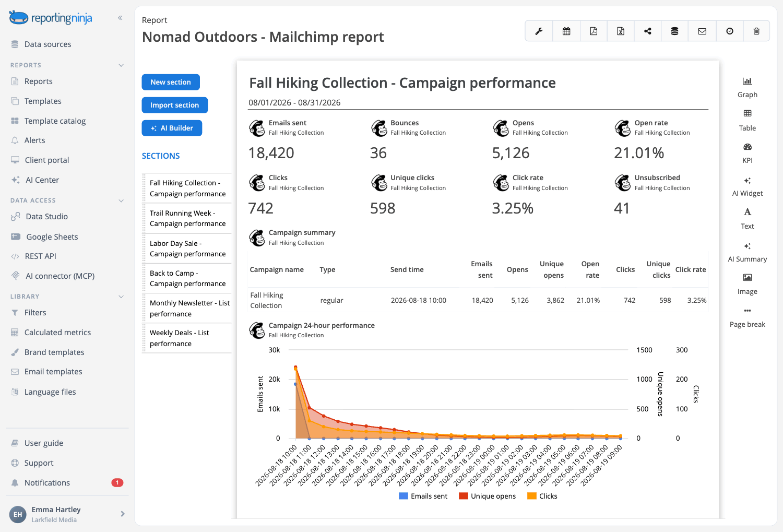
Task: Click the share report icon
Action: [x=648, y=31]
